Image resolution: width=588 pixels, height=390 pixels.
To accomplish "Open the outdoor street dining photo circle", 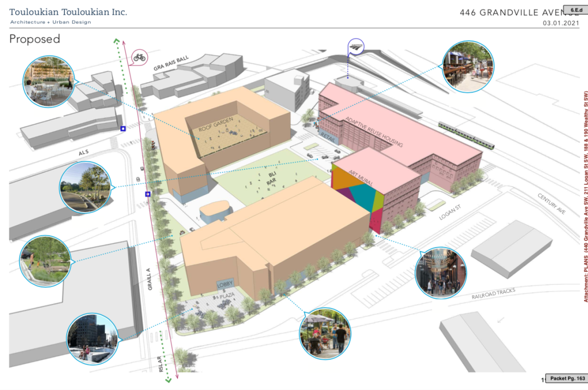I will (468, 66).
